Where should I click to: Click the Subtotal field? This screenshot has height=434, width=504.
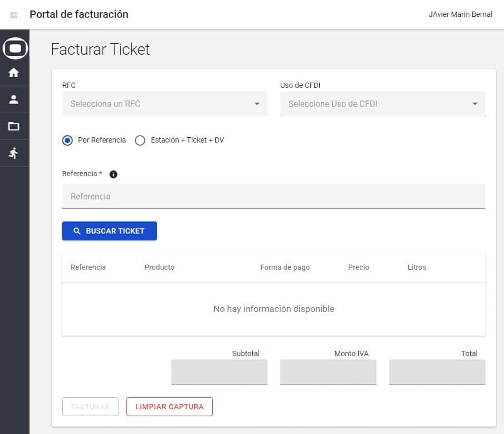click(219, 372)
